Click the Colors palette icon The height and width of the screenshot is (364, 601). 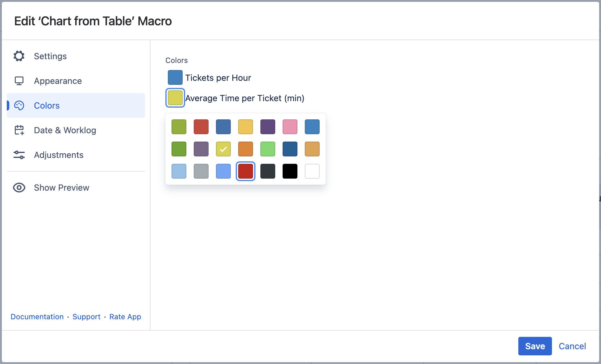click(x=19, y=105)
